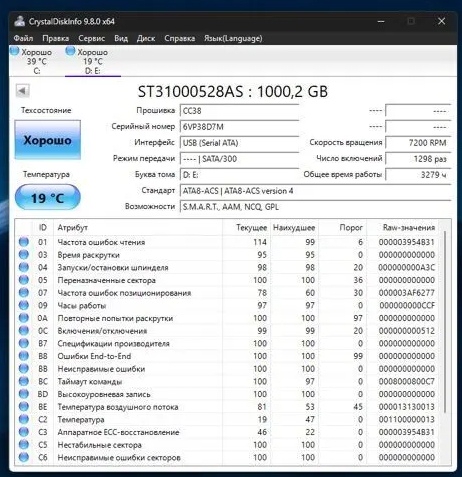Open the Файл menu

point(23,38)
